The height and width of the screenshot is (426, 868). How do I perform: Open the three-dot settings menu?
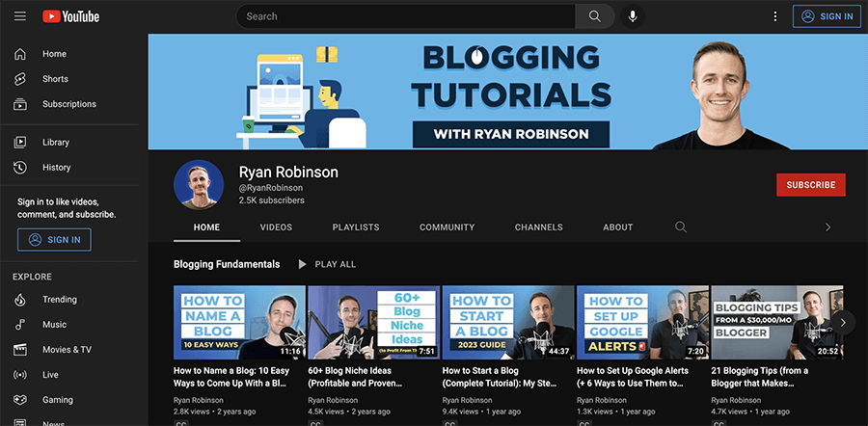click(774, 16)
